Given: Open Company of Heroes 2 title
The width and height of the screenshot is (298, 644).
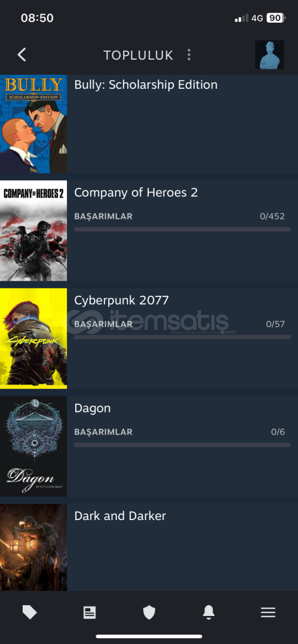Looking at the screenshot, I should [136, 192].
